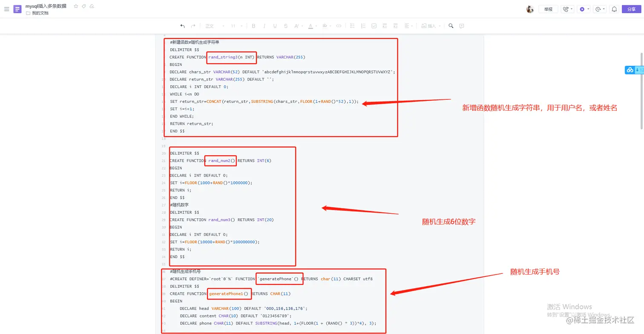This screenshot has height=334, width=644.
Task: Click the tag icon beside title
Action: click(x=84, y=6)
